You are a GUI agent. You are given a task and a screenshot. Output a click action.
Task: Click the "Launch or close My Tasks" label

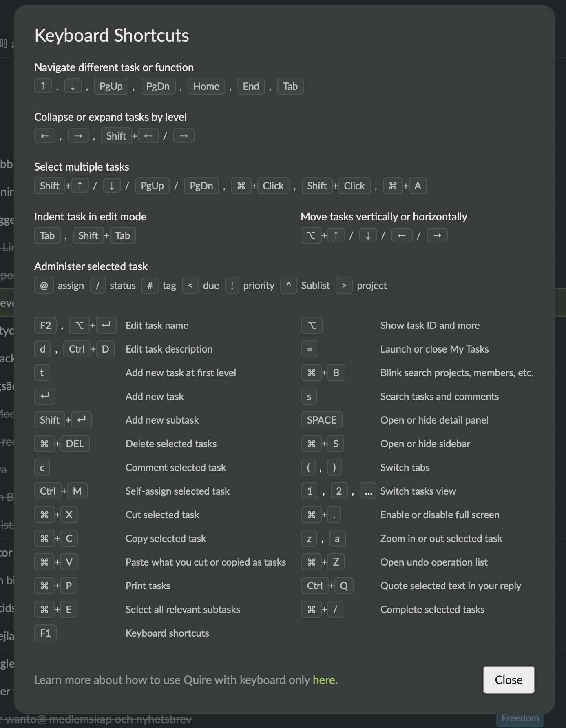[x=435, y=349]
